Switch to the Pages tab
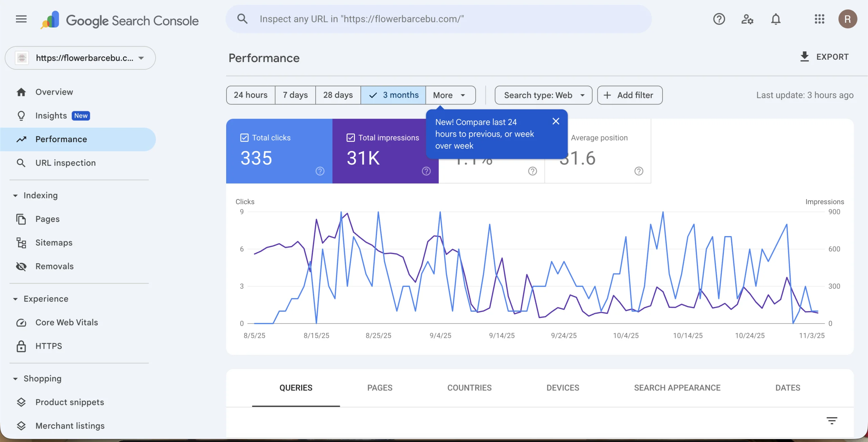This screenshot has height=442, width=868. (x=379, y=388)
